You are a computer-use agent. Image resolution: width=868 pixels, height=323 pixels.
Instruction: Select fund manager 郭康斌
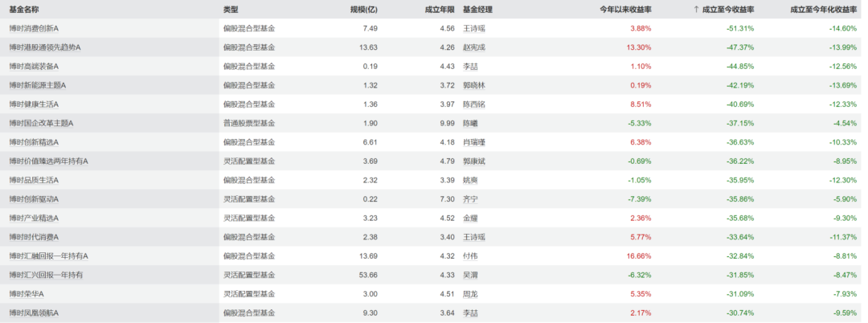coord(474,161)
